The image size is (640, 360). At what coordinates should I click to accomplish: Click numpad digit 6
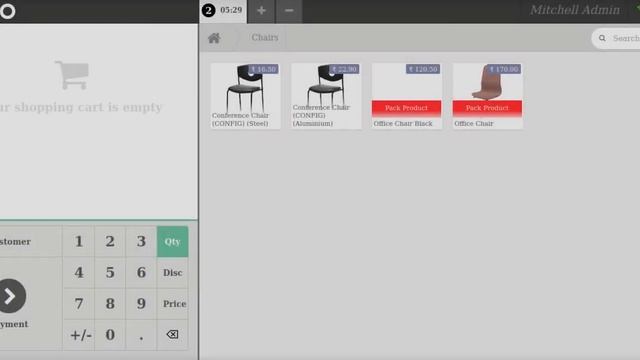point(141,273)
